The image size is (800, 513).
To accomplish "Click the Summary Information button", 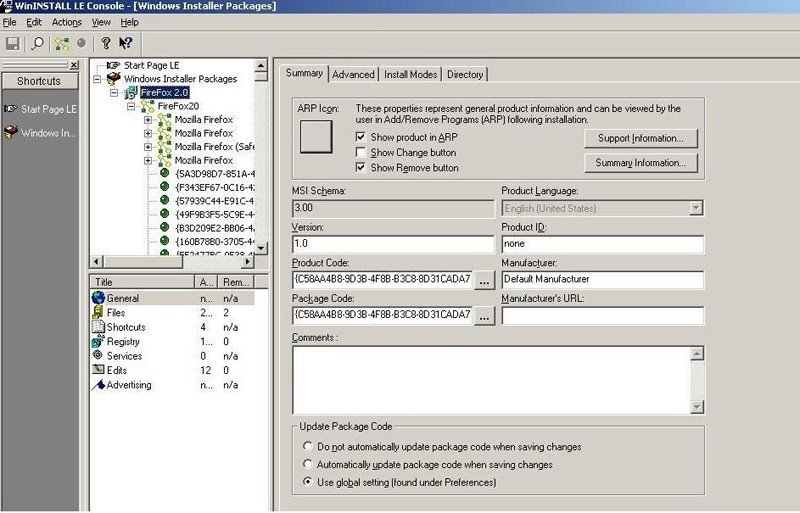I will (x=641, y=163).
